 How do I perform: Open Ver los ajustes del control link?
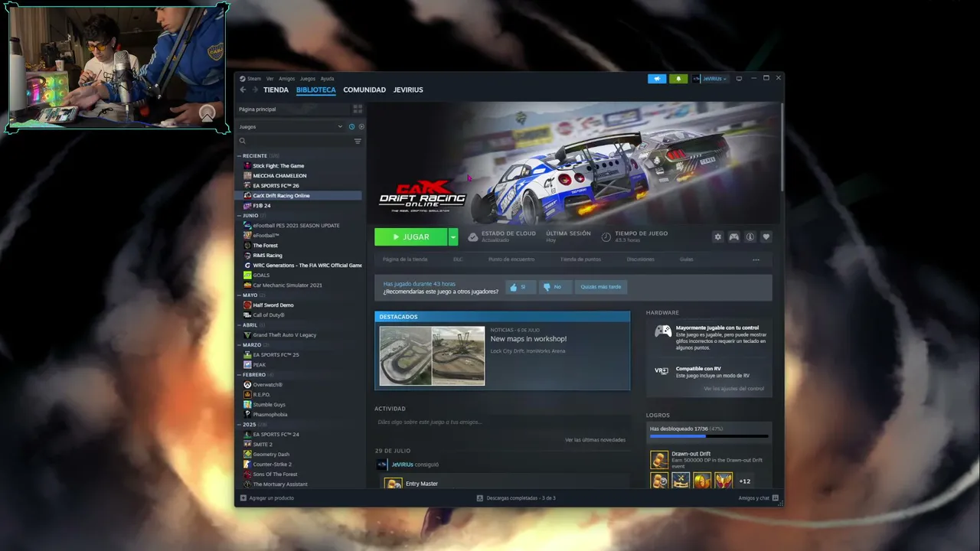coord(734,389)
